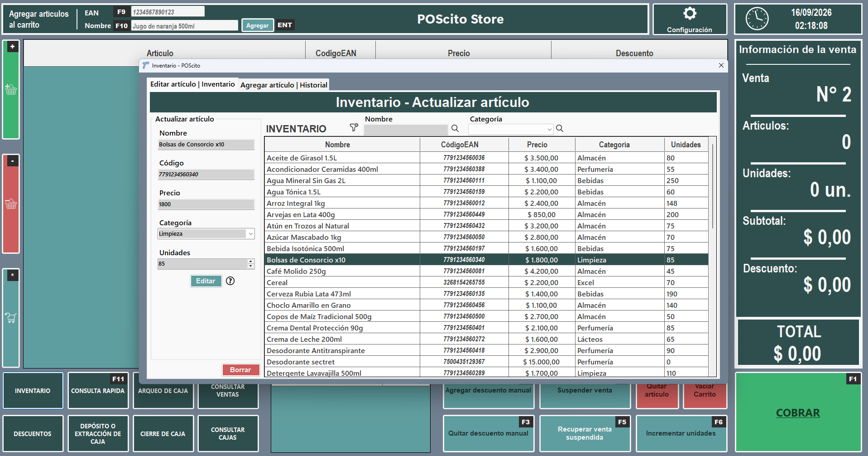Viewport: 868px width, 456px height.
Task: Click the clock icon in the header
Action: click(757, 19)
